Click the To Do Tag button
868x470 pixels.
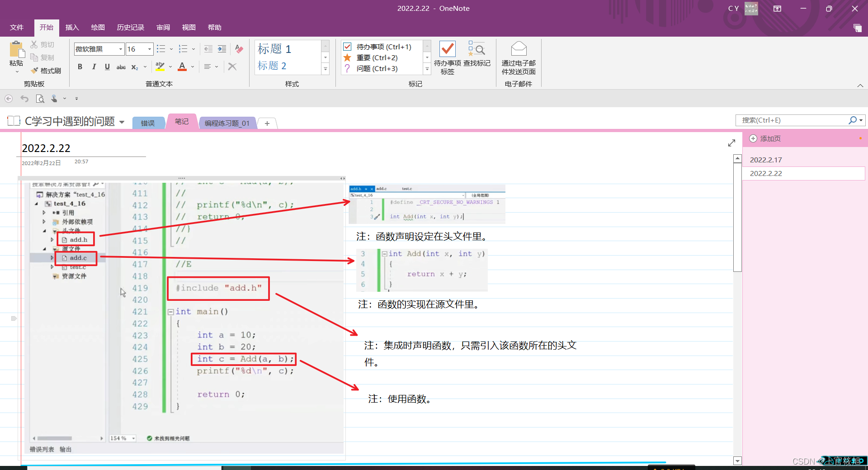click(448, 57)
